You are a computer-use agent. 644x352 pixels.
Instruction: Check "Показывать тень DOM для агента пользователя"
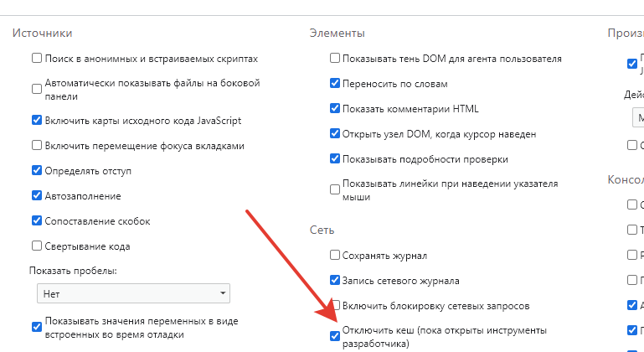(x=335, y=59)
